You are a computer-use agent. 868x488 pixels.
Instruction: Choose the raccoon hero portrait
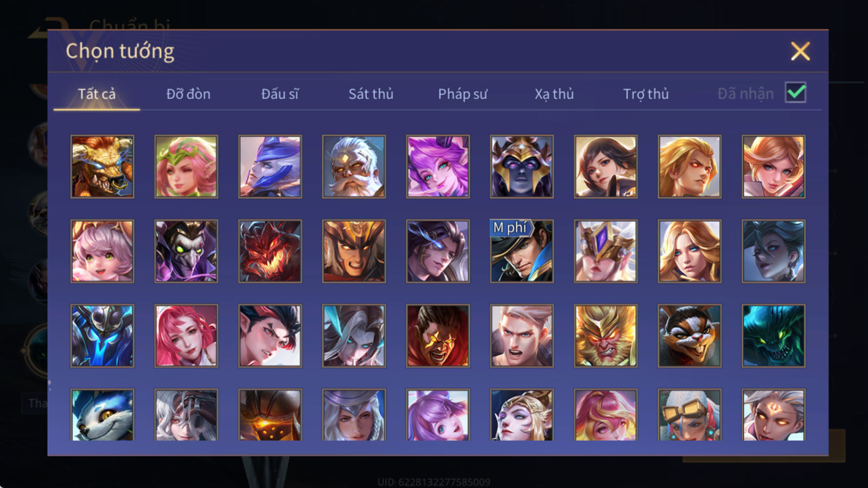690,336
